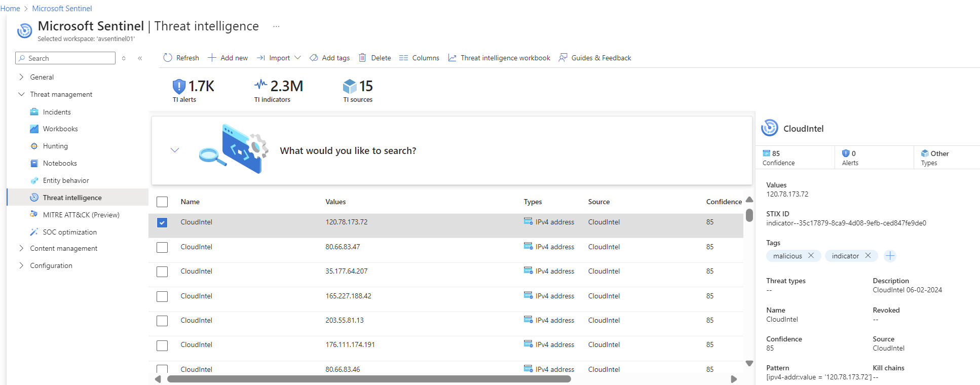
Task: Click the scroll right arrow
Action: point(734,379)
